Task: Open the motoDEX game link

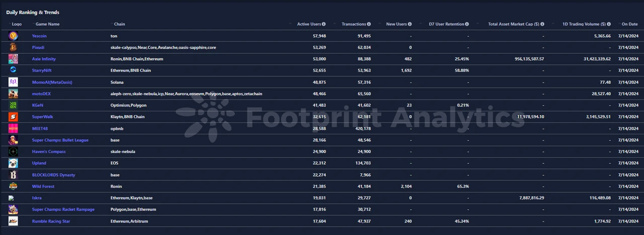Action: click(x=41, y=93)
